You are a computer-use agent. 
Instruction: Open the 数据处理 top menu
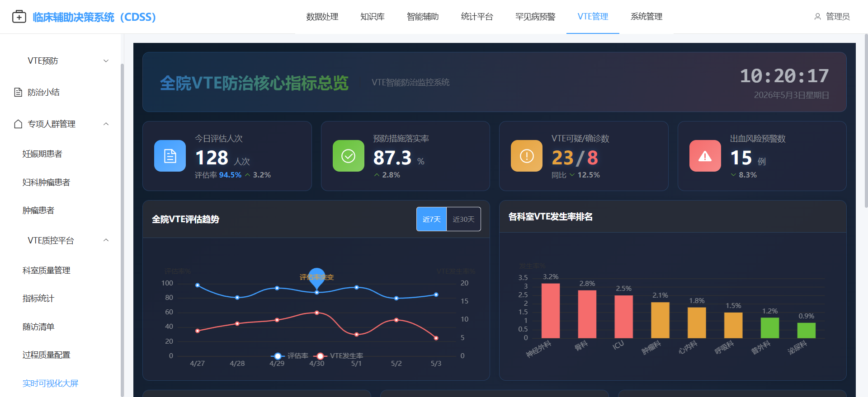(322, 17)
